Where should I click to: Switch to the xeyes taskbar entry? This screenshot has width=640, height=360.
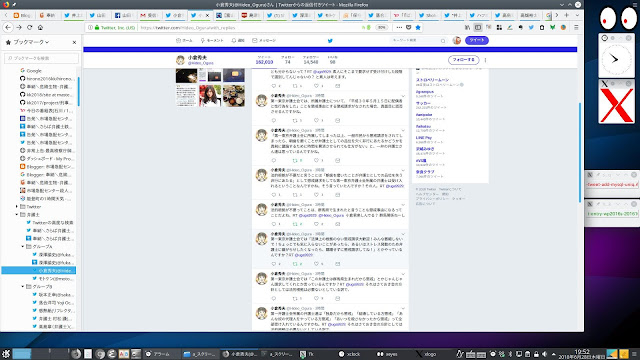pyautogui.click(x=387, y=354)
